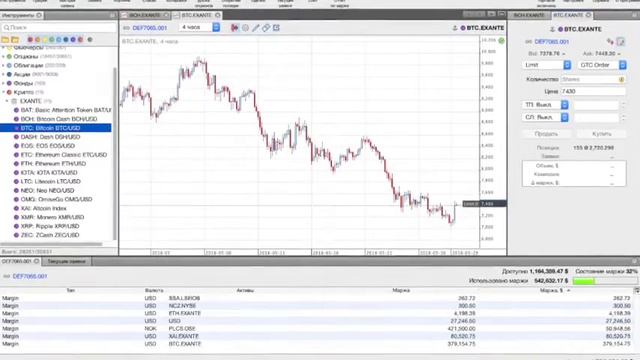640x360 pixels.
Task: Focus the Количество quantity field
Action: click(x=593, y=79)
